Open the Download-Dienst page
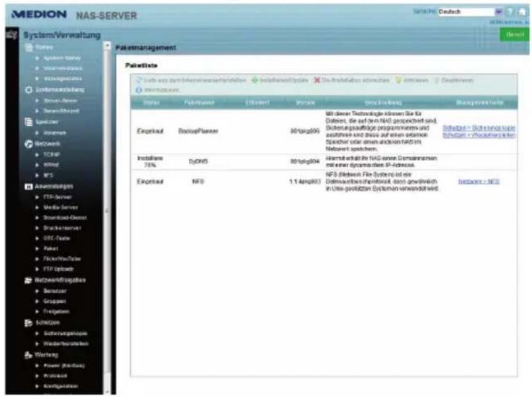 coord(65,217)
